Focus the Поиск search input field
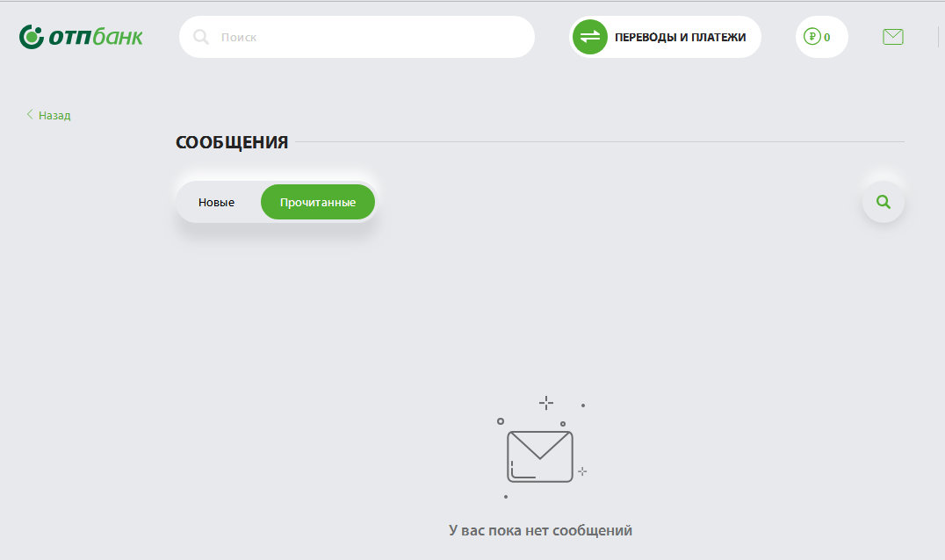Image resolution: width=945 pixels, height=560 pixels. pyautogui.click(x=369, y=37)
